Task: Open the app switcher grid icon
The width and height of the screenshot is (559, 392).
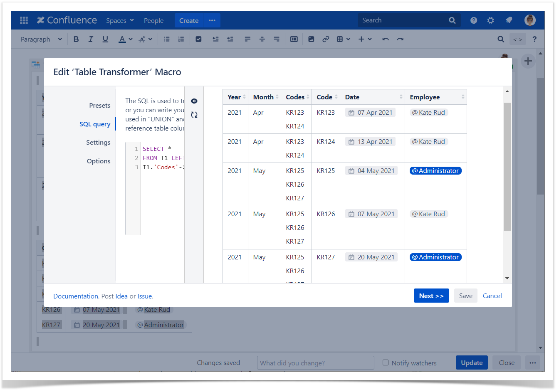Action: pyautogui.click(x=24, y=20)
